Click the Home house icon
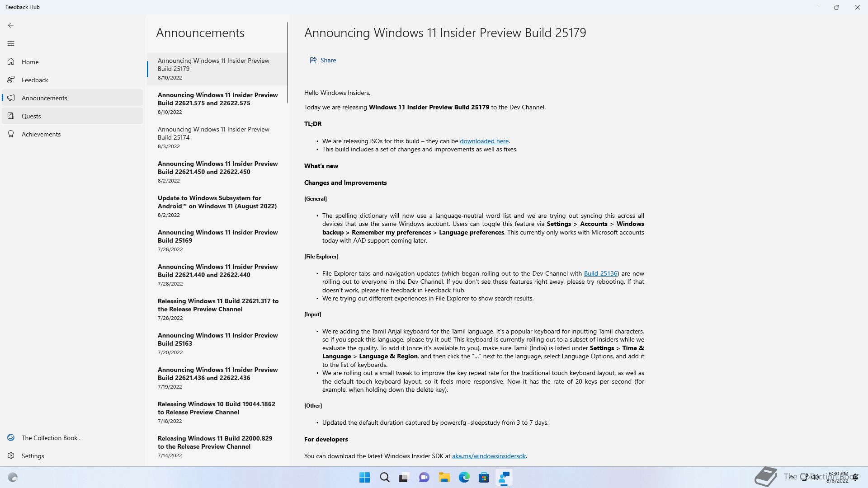Screen dimensions: 868x488 [11, 61]
